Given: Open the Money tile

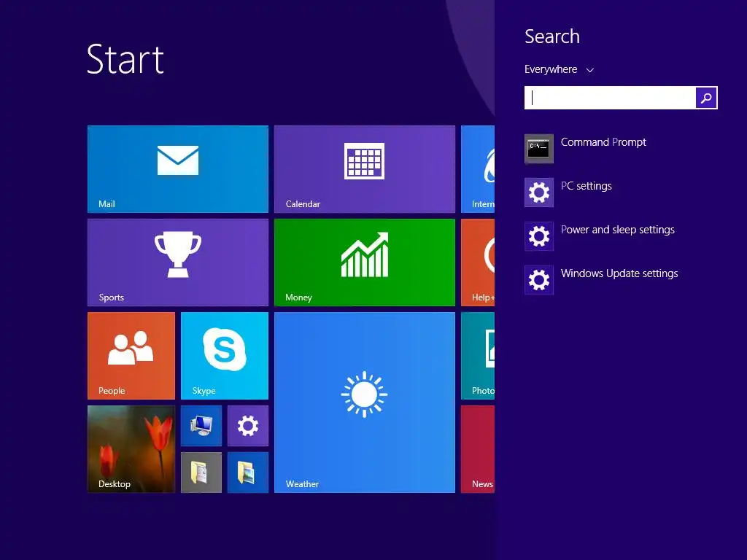Looking at the screenshot, I should [x=365, y=262].
